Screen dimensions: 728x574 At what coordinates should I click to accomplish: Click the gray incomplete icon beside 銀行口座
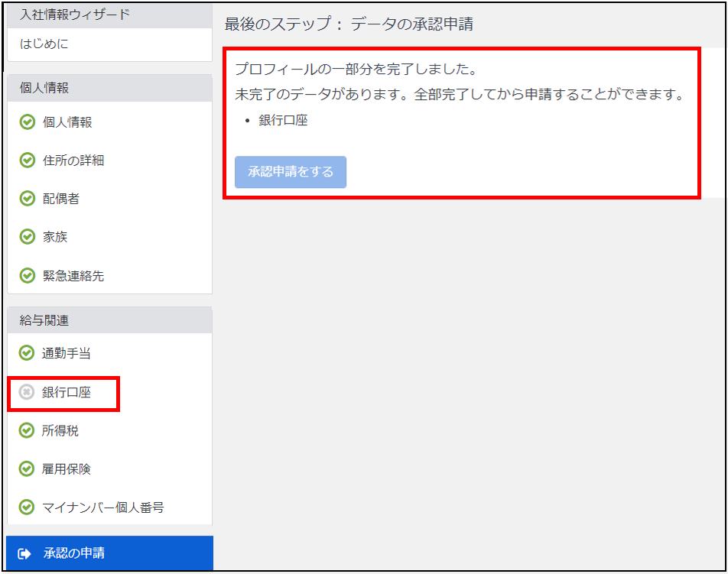(28, 392)
